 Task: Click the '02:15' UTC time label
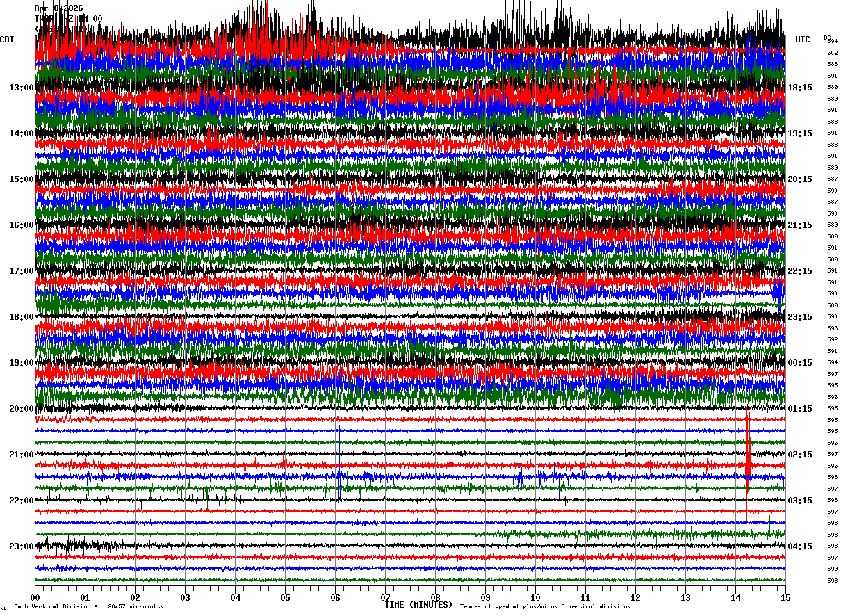point(799,455)
